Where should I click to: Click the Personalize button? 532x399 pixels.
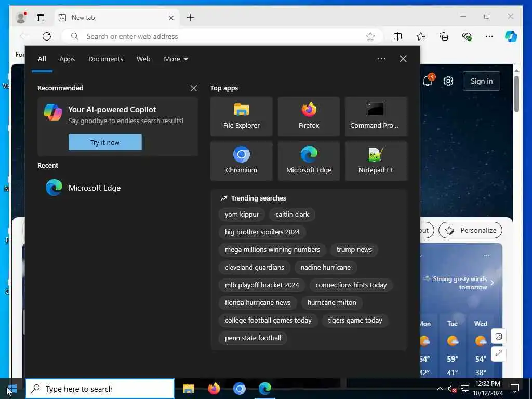[x=470, y=230]
